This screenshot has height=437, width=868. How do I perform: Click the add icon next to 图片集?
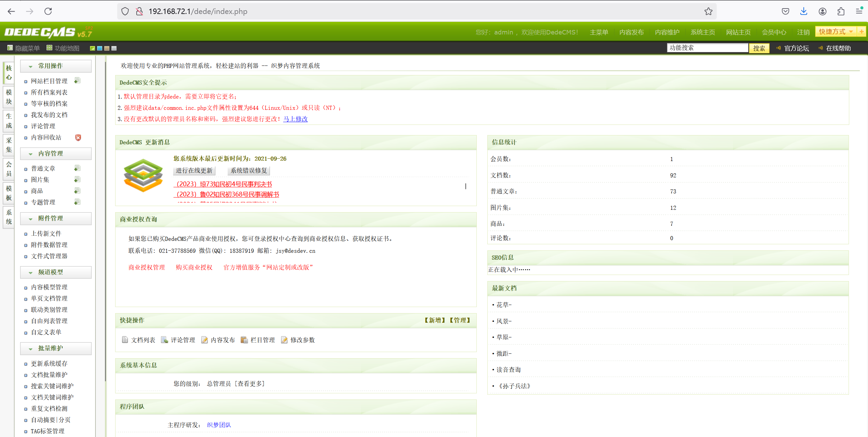tap(77, 179)
